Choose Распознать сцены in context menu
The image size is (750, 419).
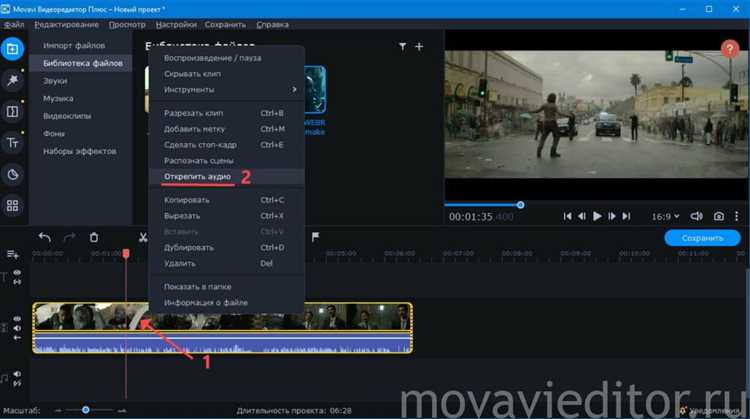click(227, 160)
